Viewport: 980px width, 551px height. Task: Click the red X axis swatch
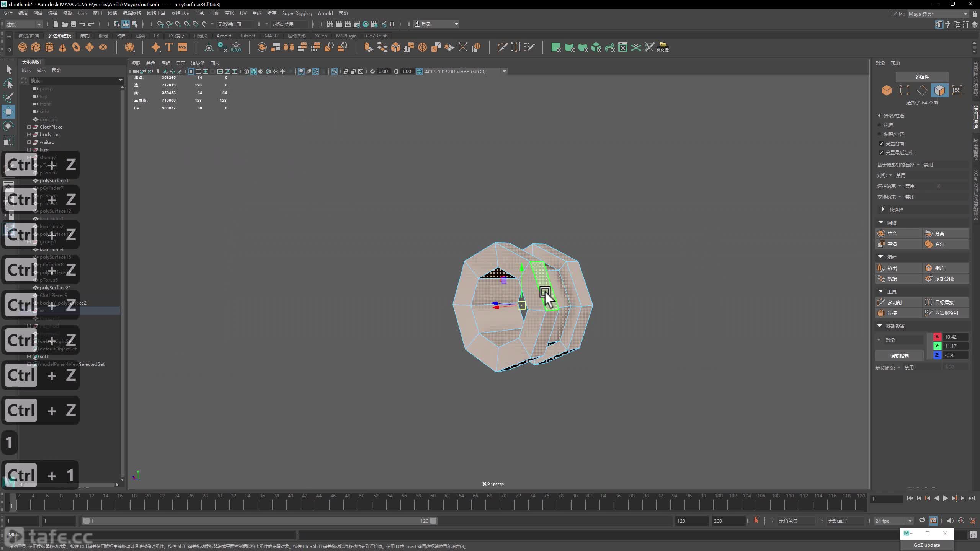point(937,337)
